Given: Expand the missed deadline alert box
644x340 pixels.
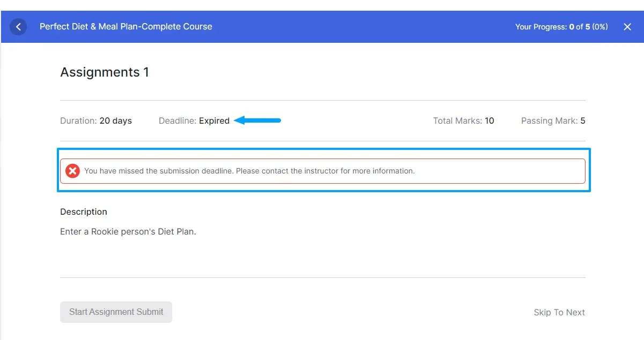Looking at the screenshot, I should pos(322,171).
